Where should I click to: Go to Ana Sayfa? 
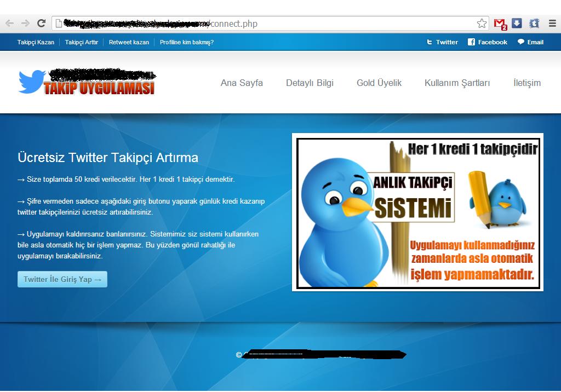pos(242,83)
